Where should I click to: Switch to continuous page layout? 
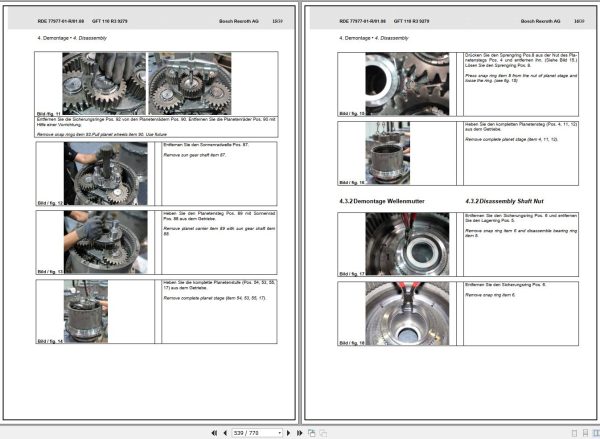[585, 433]
